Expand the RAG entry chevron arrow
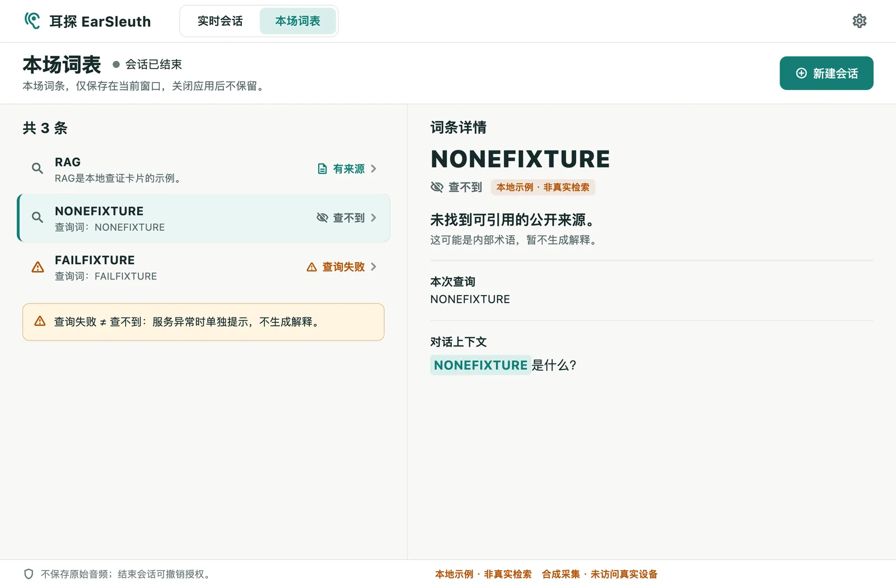Viewport: 896px width, 588px height. [374, 169]
